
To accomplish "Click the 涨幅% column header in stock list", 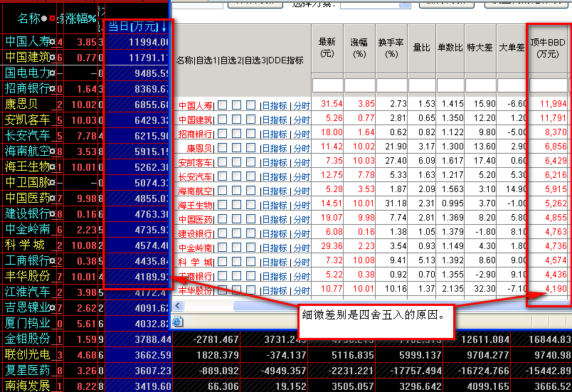I will click(x=80, y=18).
